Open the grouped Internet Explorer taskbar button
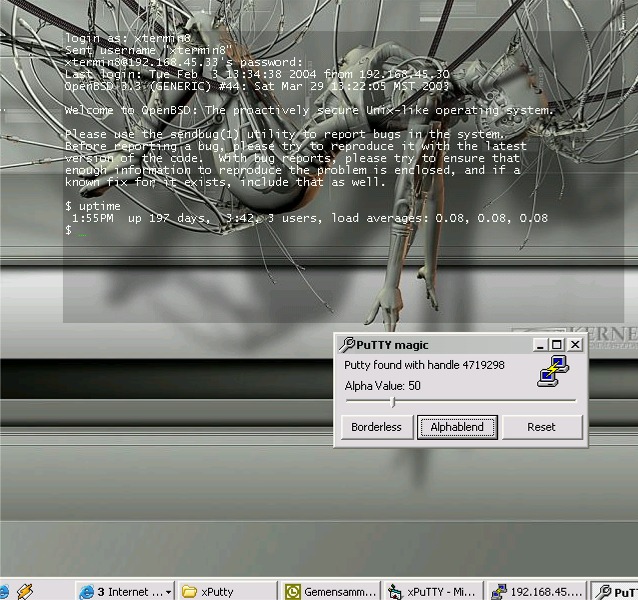 coord(125,591)
